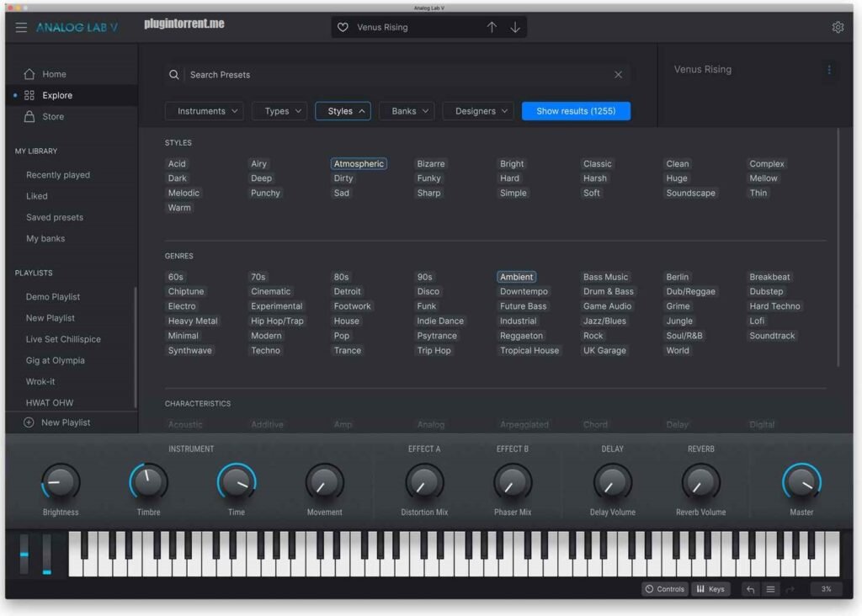
Task: Click the Distortion Mix knob
Action: pos(424,482)
